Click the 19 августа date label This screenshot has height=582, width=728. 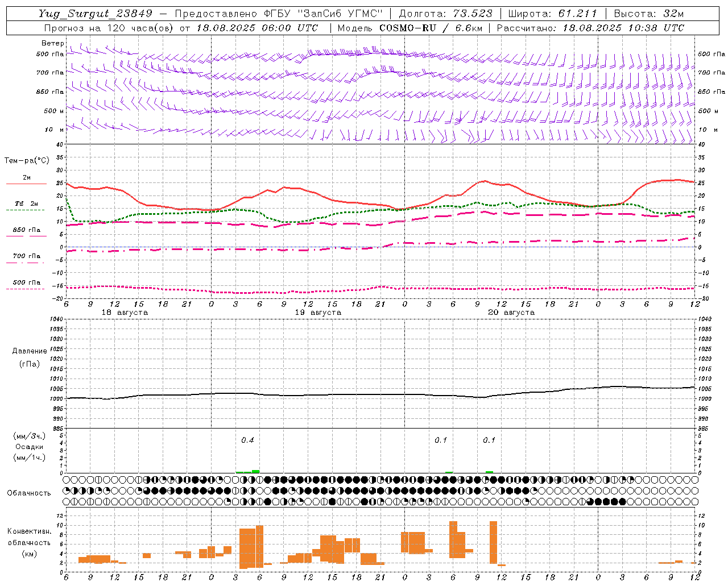coord(318,313)
